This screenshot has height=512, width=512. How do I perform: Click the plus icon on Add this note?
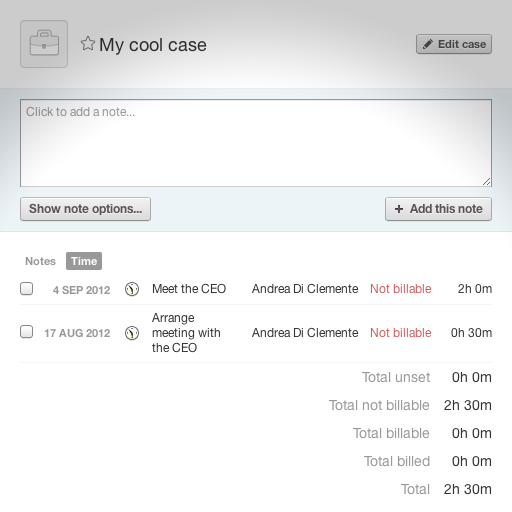399,209
